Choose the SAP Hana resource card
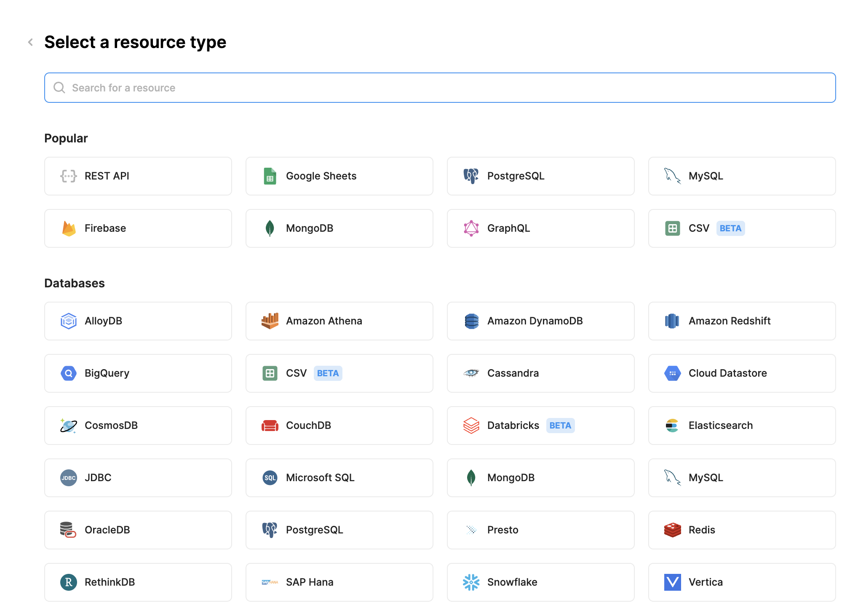Viewport: 866px width, 616px height. (x=339, y=582)
